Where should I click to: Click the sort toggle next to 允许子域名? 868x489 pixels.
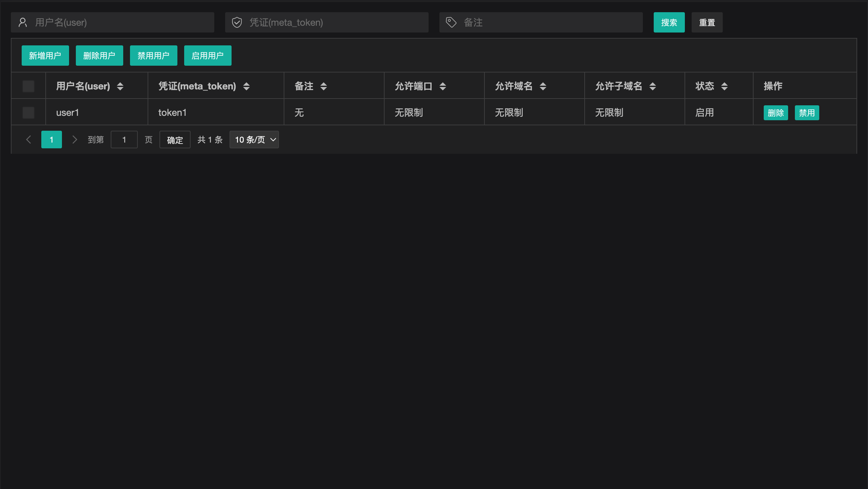pyautogui.click(x=653, y=86)
